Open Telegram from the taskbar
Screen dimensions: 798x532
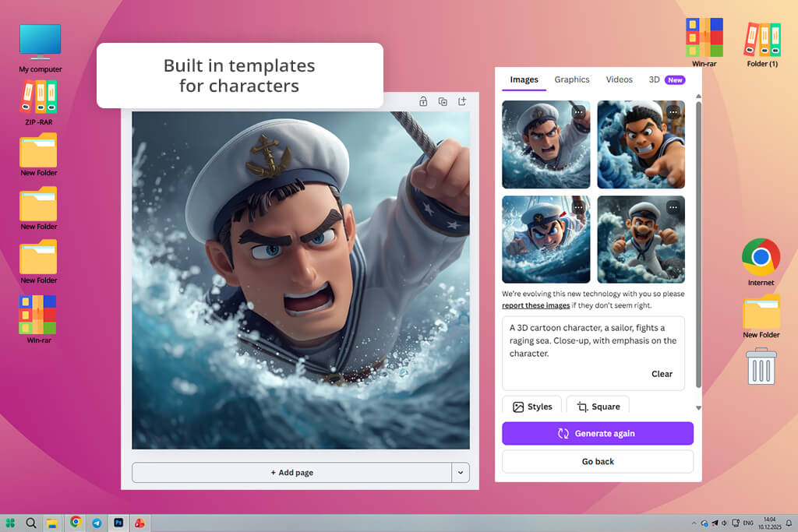tap(97, 523)
